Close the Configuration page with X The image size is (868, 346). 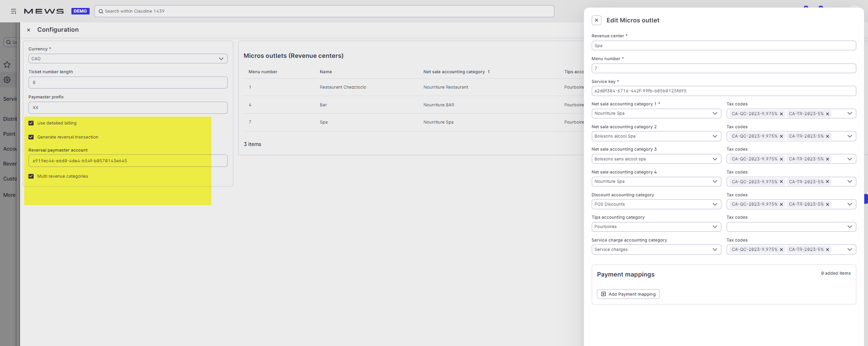point(28,30)
